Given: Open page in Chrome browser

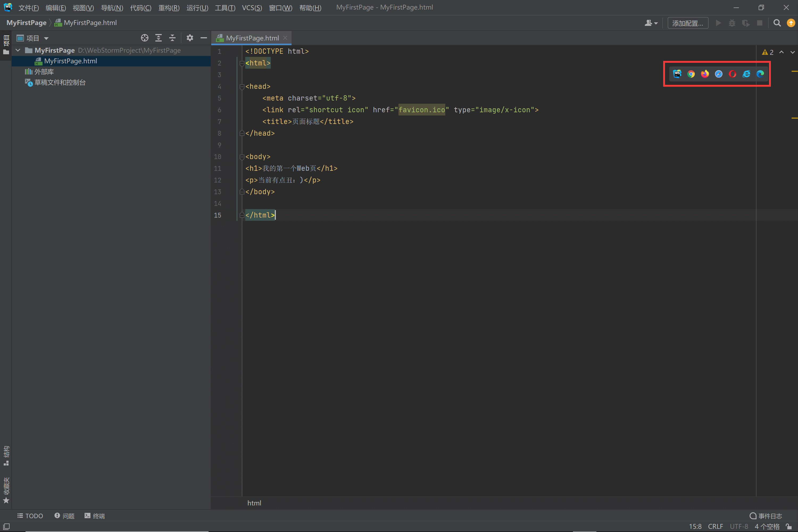Looking at the screenshot, I should (691, 74).
